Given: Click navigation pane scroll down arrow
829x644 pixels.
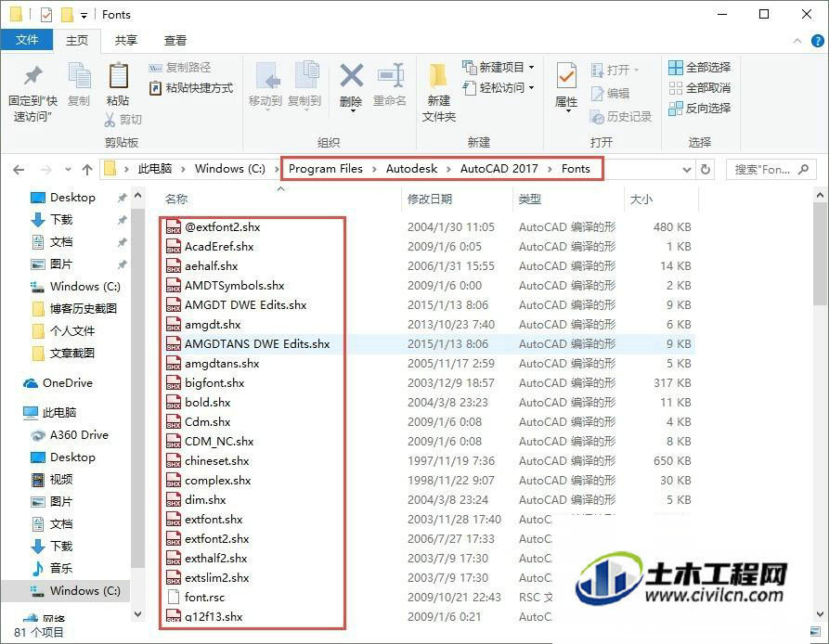Looking at the screenshot, I should coord(137,614).
